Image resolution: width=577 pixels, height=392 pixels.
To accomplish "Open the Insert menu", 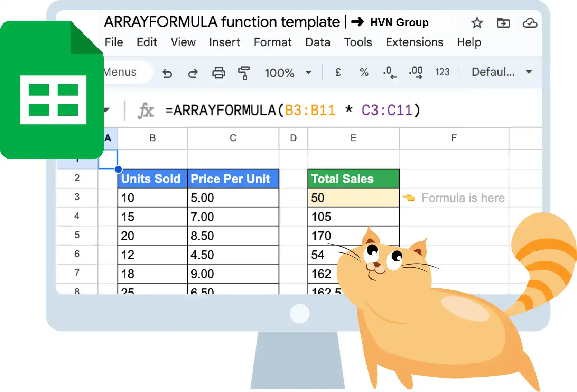I will 224,42.
